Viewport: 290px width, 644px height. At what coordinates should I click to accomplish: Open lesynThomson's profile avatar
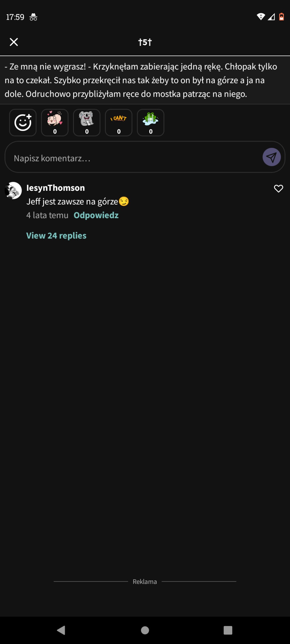pyautogui.click(x=13, y=191)
